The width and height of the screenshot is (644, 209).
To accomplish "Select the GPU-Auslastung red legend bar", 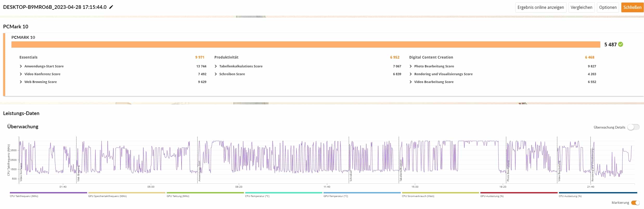I will click(519, 193).
